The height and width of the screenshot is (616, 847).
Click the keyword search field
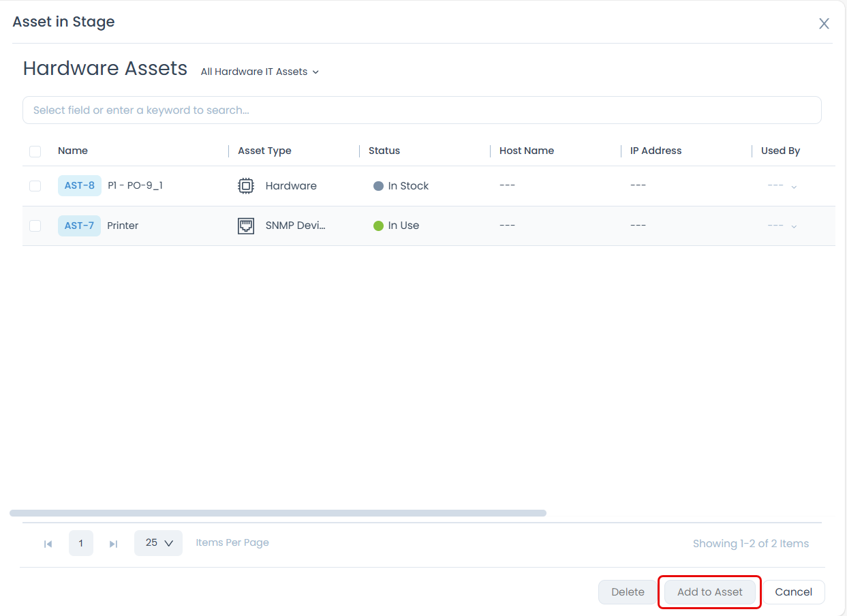[422, 110]
